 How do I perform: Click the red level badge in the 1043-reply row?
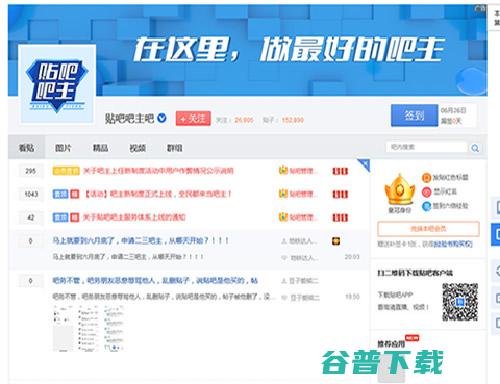(340, 194)
